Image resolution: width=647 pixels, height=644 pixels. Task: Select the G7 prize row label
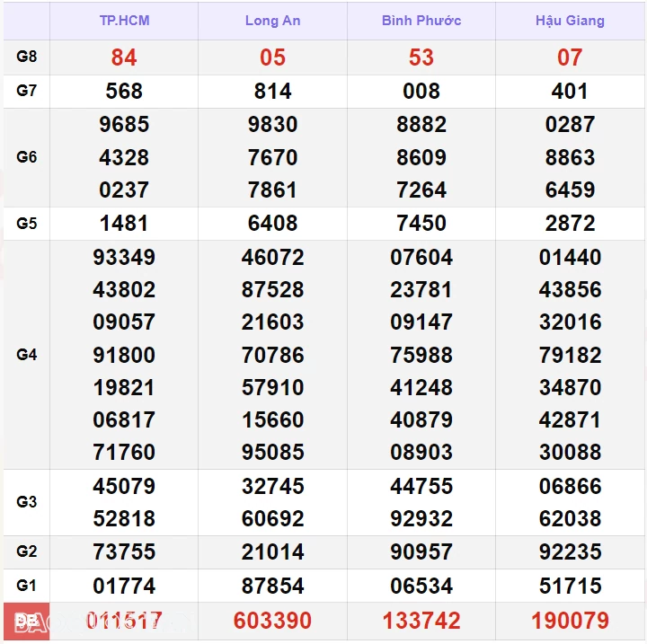(27, 91)
